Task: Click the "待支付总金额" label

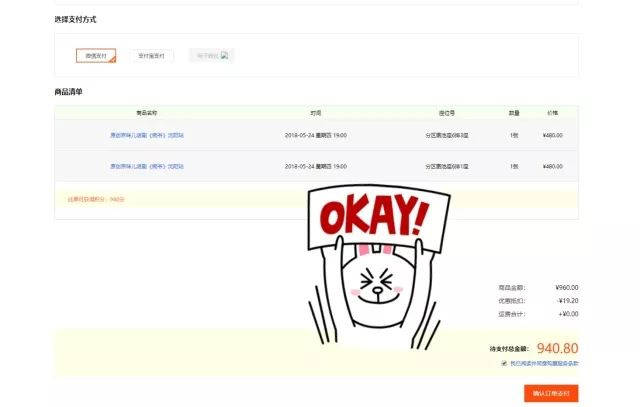Action: pyautogui.click(x=509, y=349)
